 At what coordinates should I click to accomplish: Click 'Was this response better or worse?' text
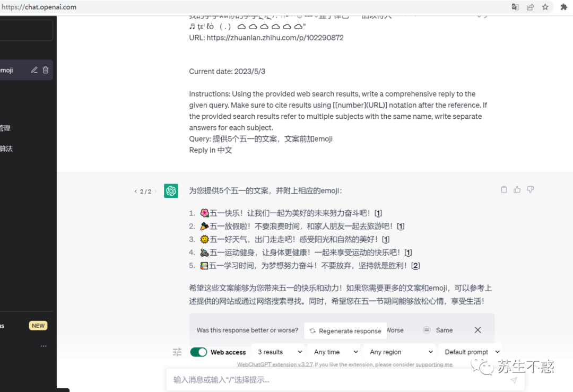click(x=247, y=330)
